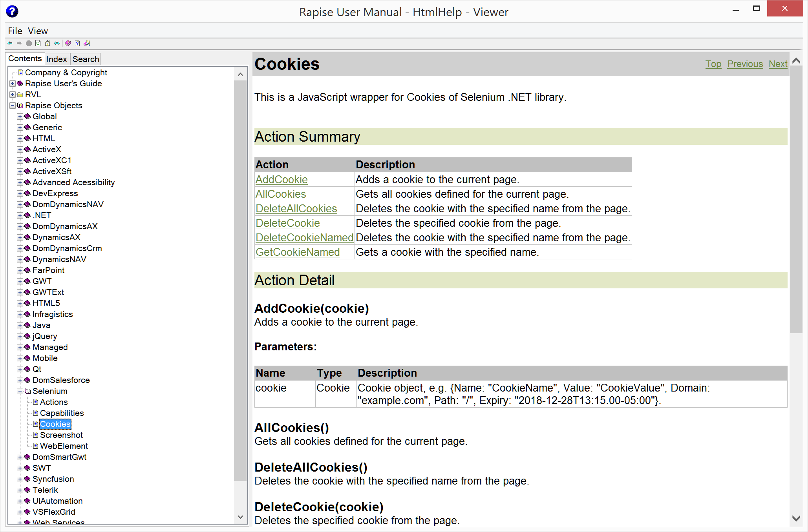Open the View menu

pos(38,31)
